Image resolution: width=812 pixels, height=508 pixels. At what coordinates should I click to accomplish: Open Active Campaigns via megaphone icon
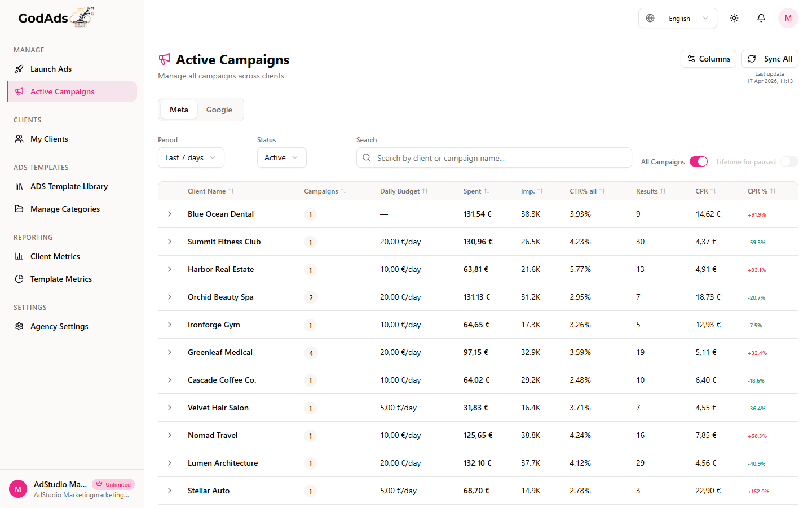(x=19, y=91)
